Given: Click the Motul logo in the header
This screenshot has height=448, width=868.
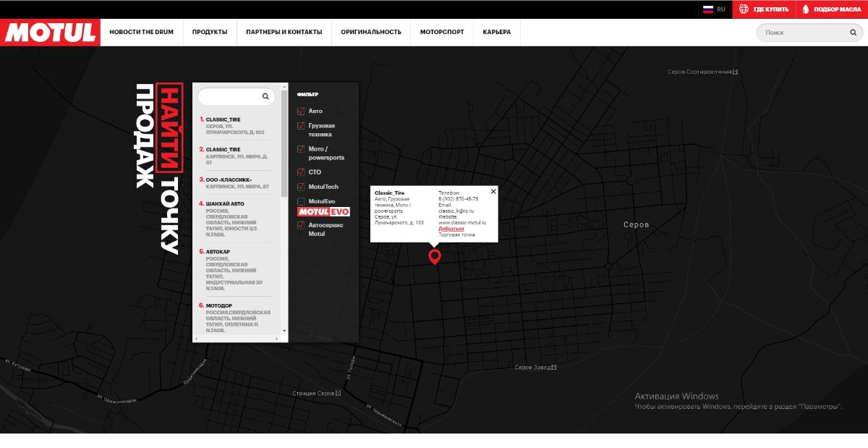Looking at the screenshot, I should tap(50, 33).
